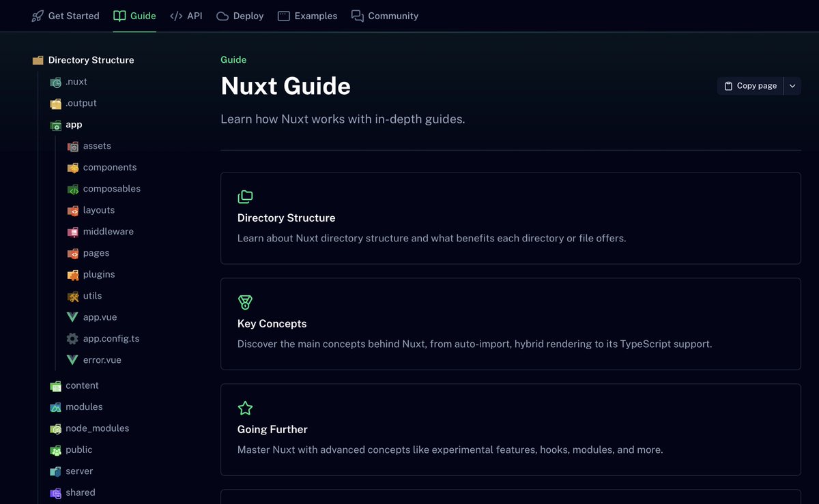The width and height of the screenshot is (819, 504).
Task: Open the middleware sidebar entry
Action: tap(109, 232)
